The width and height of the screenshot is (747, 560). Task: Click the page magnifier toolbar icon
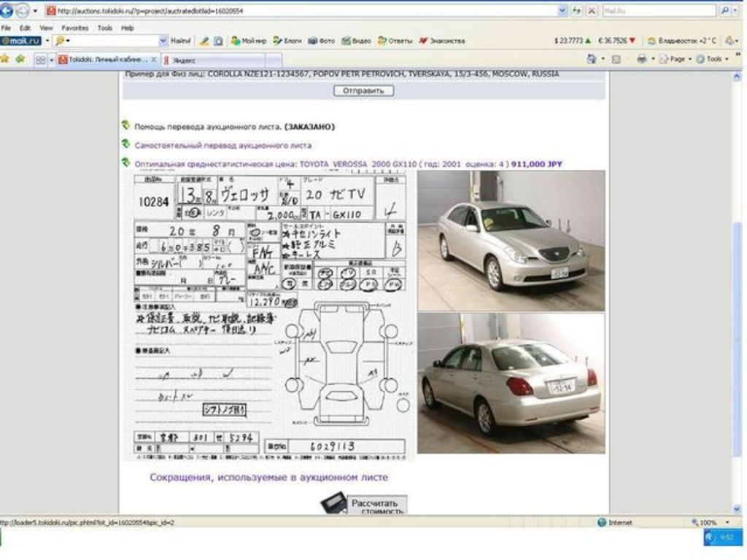tap(218, 42)
